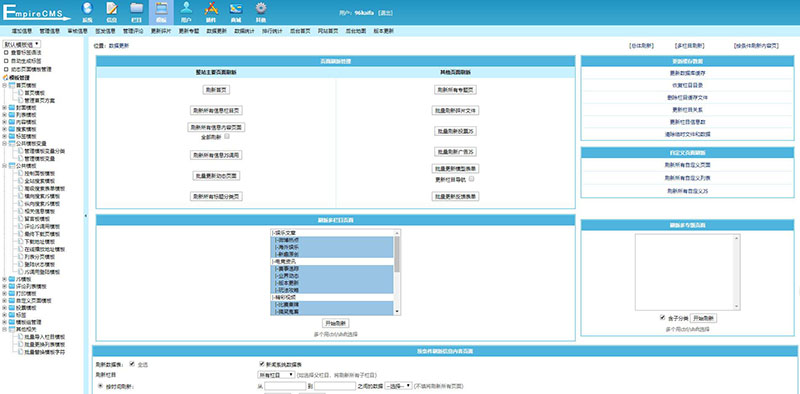Toggle the 全选 data table checkbox
Image resolution: width=800 pixels, height=394 pixels.
click(x=133, y=364)
